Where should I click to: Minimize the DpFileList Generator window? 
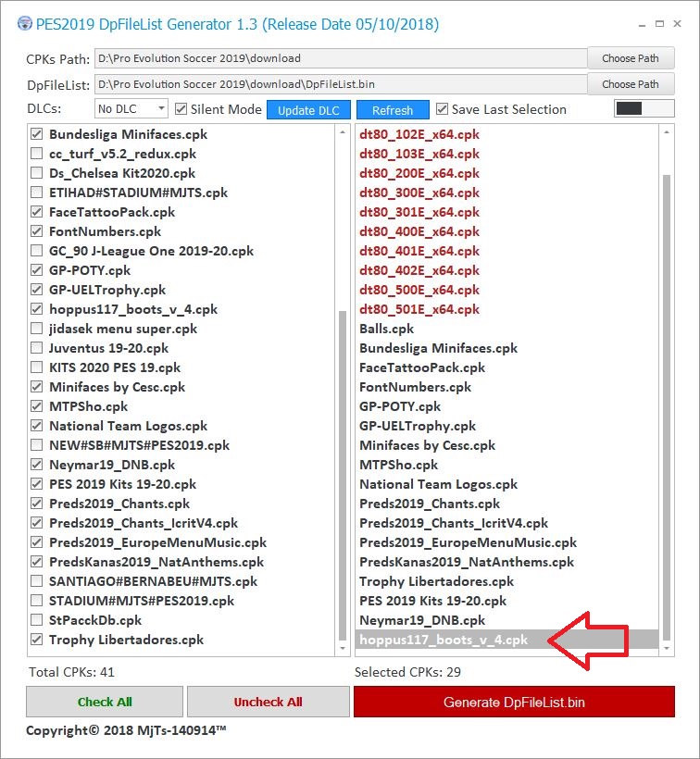pos(642,24)
